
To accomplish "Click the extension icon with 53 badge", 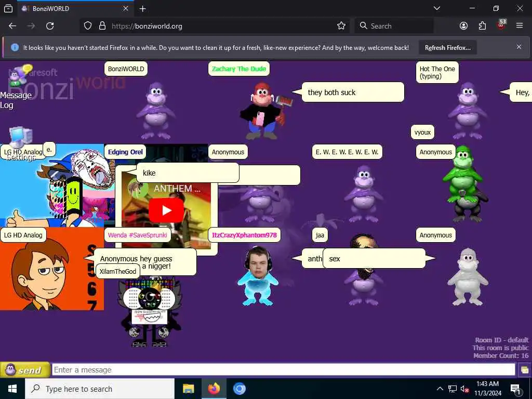I will [x=501, y=25].
